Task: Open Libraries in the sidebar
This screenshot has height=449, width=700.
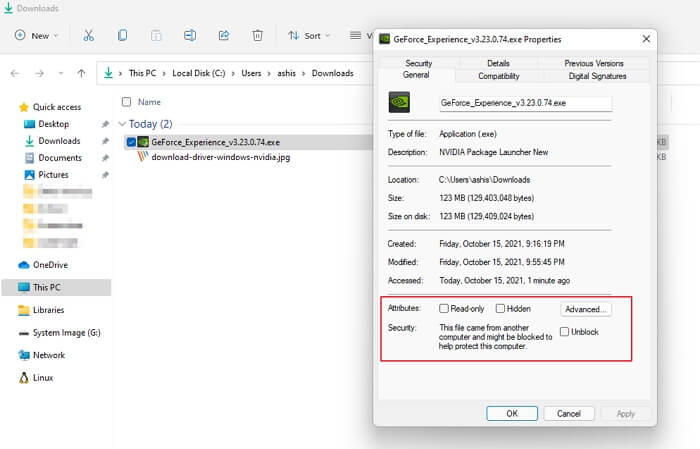Action: 41,310
